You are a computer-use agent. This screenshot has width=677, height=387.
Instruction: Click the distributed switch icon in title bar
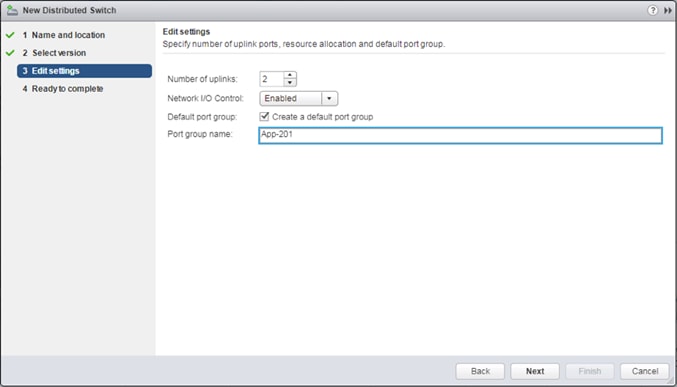(x=12, y=10)
